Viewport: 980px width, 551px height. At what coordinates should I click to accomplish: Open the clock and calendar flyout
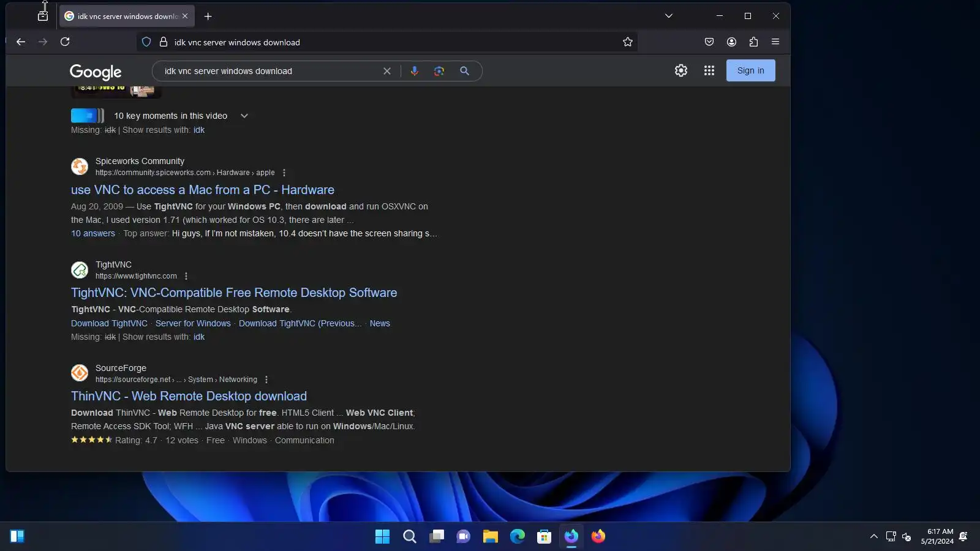pyautogui.click(x=937, y=536)
